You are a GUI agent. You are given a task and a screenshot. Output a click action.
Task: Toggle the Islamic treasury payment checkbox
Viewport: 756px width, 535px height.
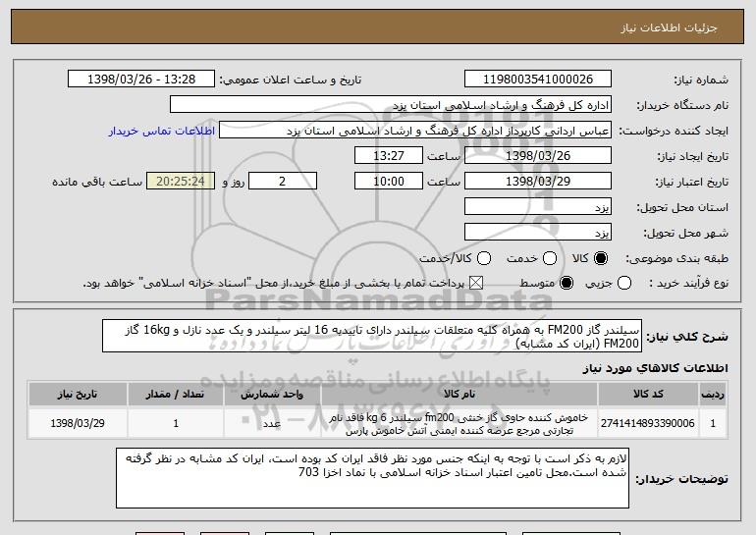476,283
